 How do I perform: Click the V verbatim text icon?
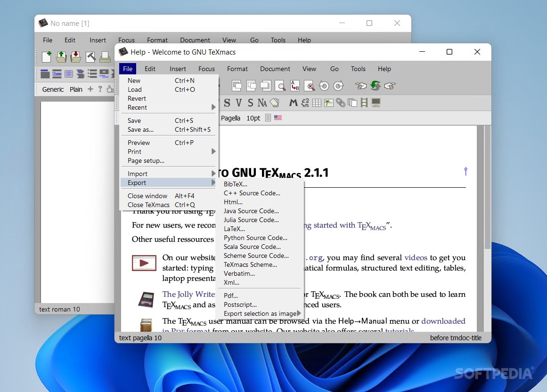click(238, 103)
